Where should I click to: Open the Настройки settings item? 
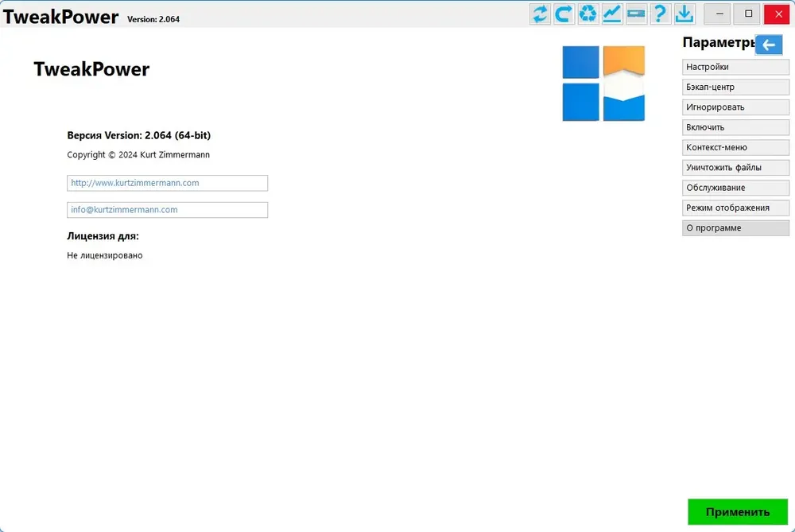tap(735, 67)
